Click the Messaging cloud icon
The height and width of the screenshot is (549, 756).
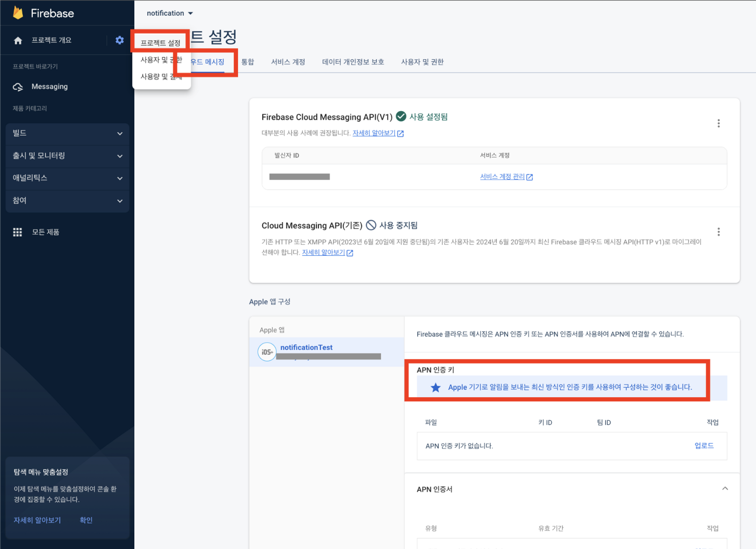pyautogui.click(x=18, y=87)
